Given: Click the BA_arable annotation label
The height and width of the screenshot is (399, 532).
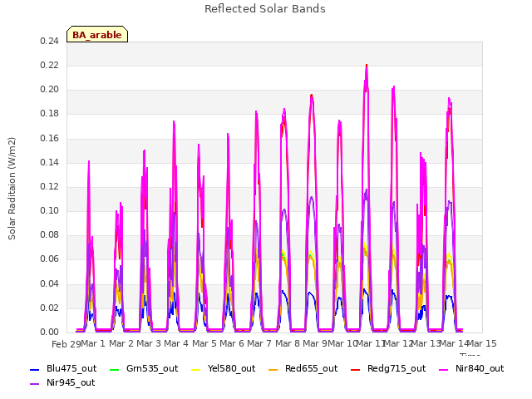Looking at the screenshot, I should pos(97,35).
